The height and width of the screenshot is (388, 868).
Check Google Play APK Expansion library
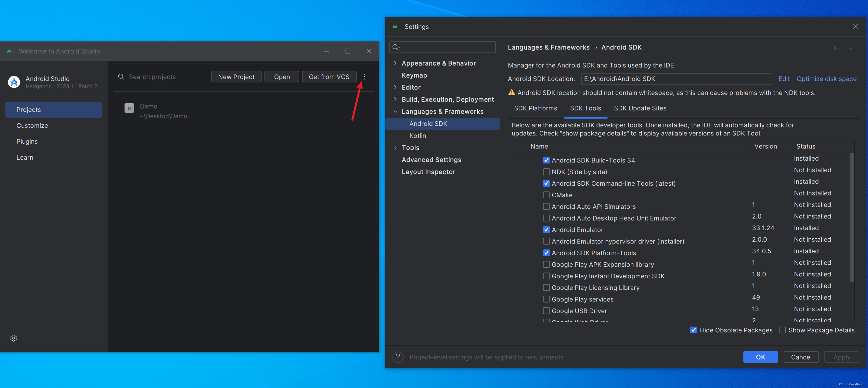[x=546, y=264]
